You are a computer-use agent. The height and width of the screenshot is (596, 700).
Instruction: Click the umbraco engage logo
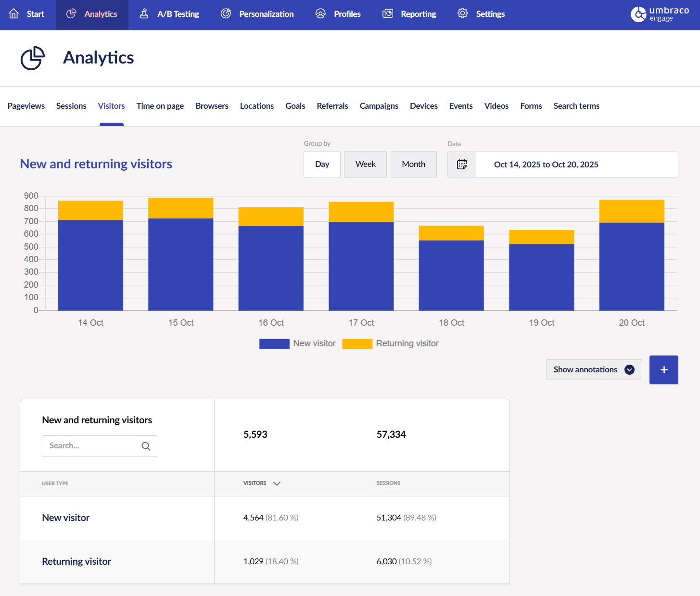[x=660, y=14]
